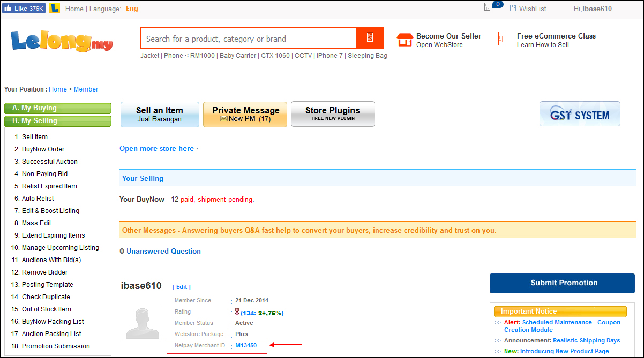Open Successful Auction menu item
Viewport: 644px width, 358px height.
coord(50,162)
